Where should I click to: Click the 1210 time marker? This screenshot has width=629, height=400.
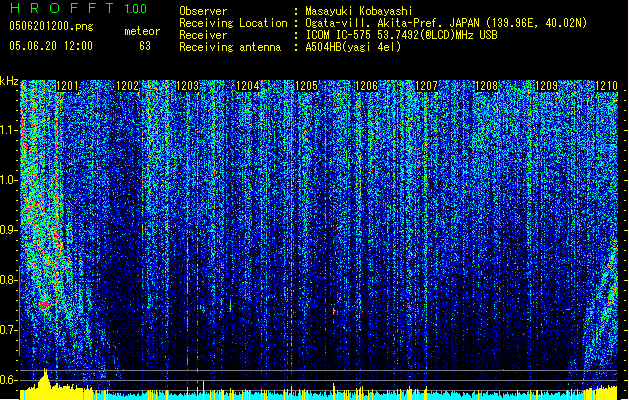(x=606, y=86)
